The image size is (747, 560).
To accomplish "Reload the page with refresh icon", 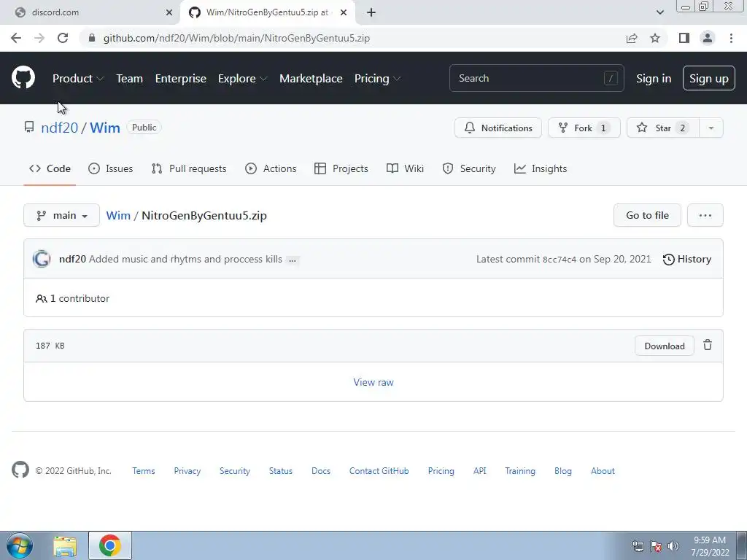I will pyautogui.click(x=63, y=38).
